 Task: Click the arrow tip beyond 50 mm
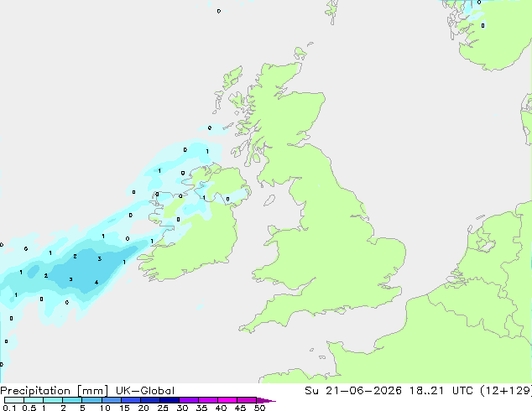pyautogui.click(x=266, y=400)
